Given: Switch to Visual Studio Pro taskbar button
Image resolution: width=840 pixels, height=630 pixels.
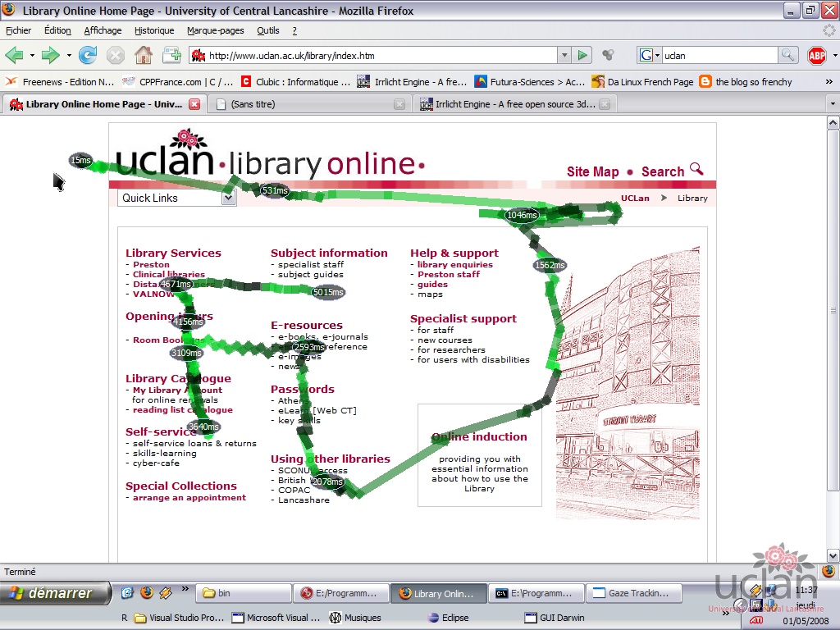Looking at the screenshot, I should 180,618.
